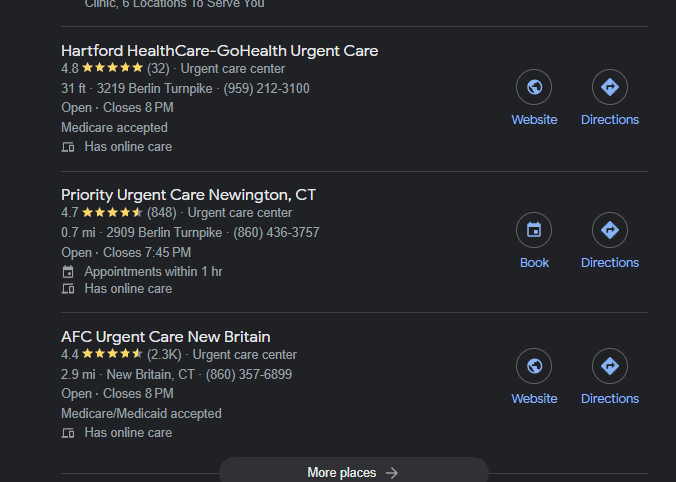Click the Book calendar icon for Priority Urgent Care
Image resolution: width=676 pixels, height=482 pixels.
[x=534, y=231]
